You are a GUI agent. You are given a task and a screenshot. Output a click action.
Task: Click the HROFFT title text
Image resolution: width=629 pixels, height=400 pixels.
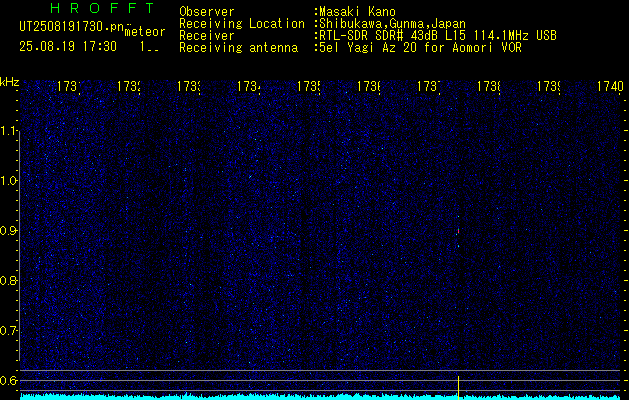click(x=103, y=8)
